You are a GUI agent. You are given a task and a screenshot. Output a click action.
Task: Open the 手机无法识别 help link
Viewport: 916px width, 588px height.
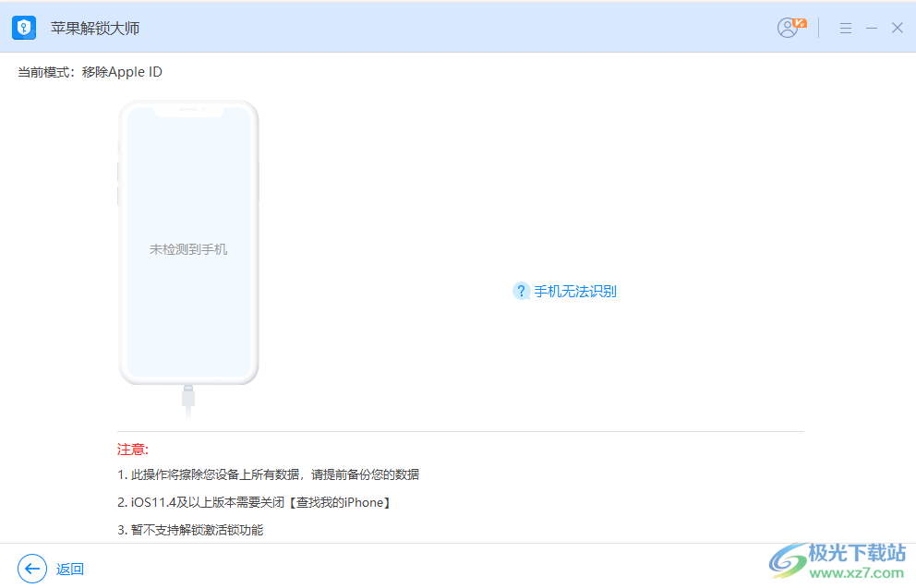(x=575, y=292)
